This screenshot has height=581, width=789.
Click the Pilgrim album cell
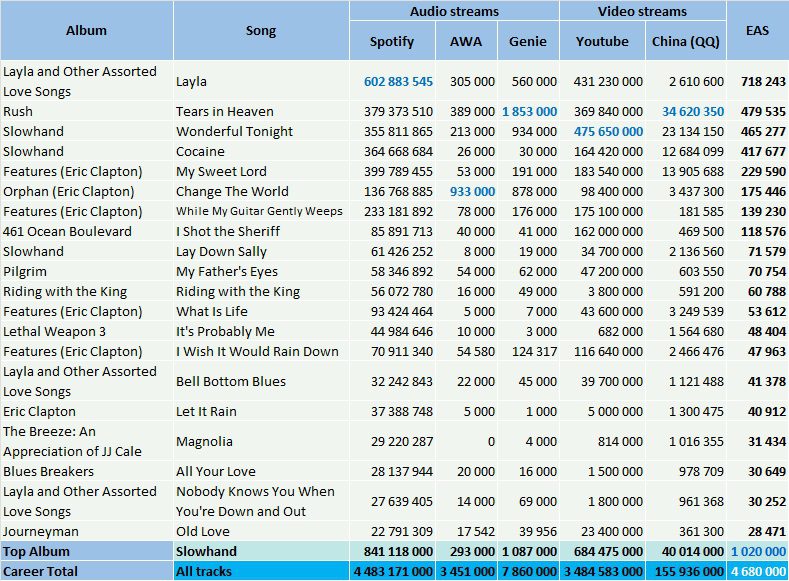click(x=87, y=272)
